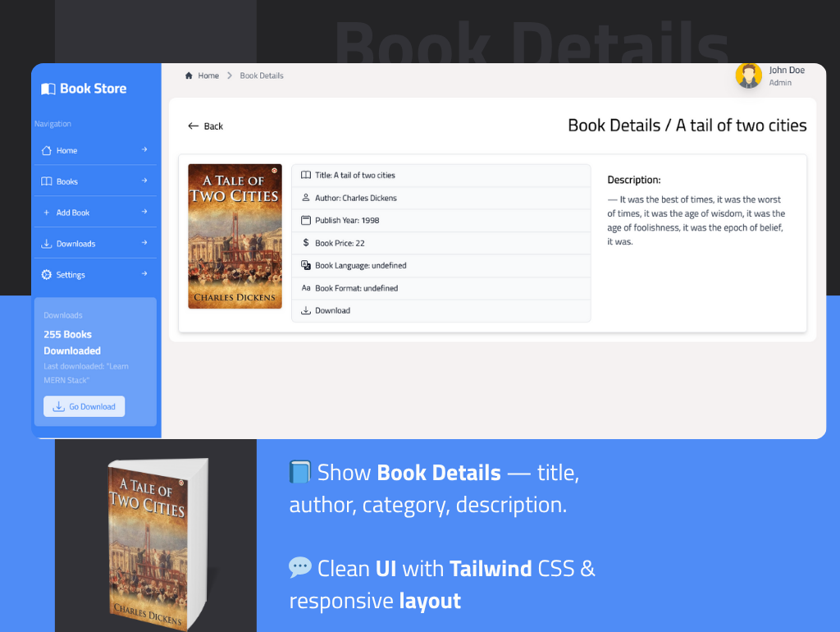
Task: Go back using the Back link
Action: 205,126
